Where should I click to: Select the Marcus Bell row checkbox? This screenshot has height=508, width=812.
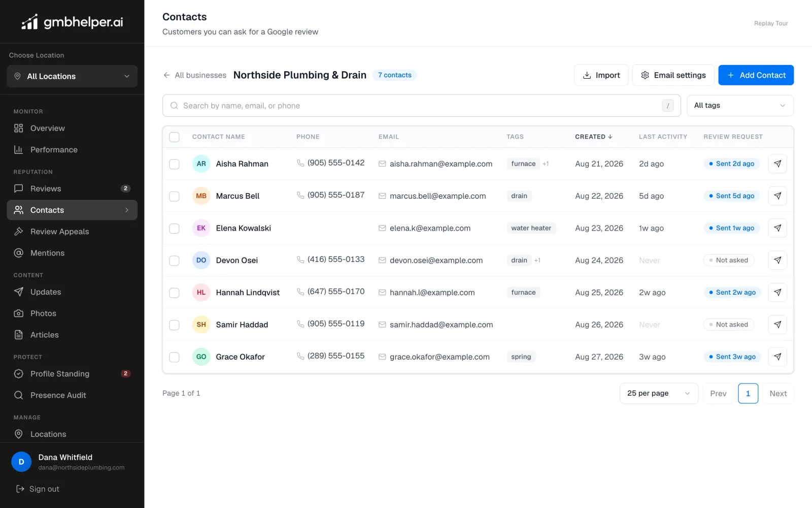click(x=174, y=196)
